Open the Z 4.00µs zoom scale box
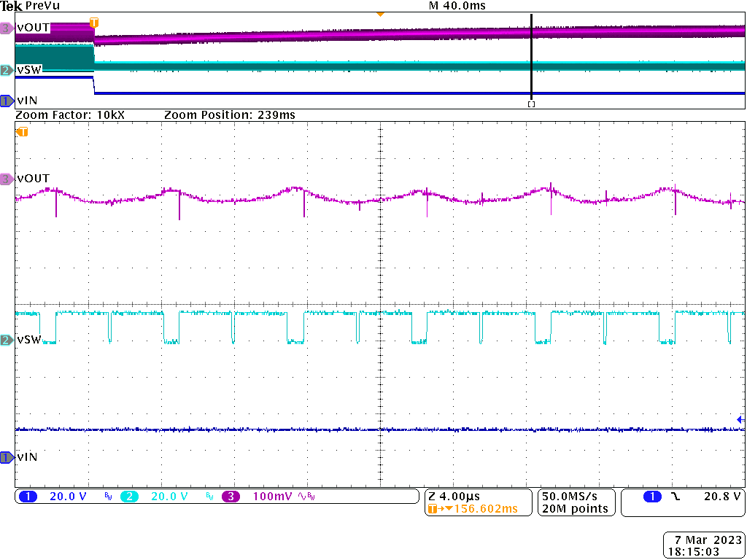The width and height of the screenshot is (747, 560). pyautogui.click(x=455, y=496)
